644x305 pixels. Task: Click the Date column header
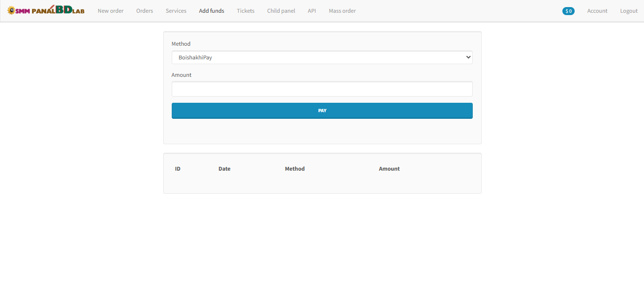tap(224, 169)
